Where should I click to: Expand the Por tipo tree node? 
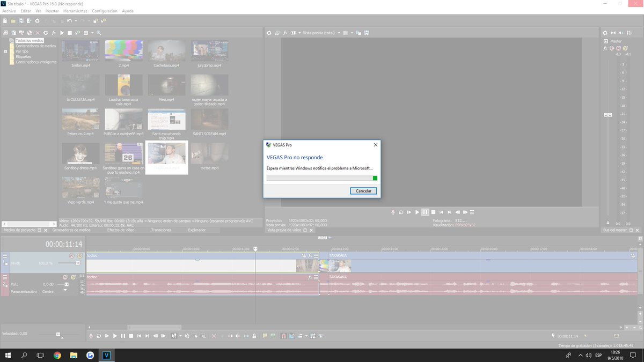(5, 51)
